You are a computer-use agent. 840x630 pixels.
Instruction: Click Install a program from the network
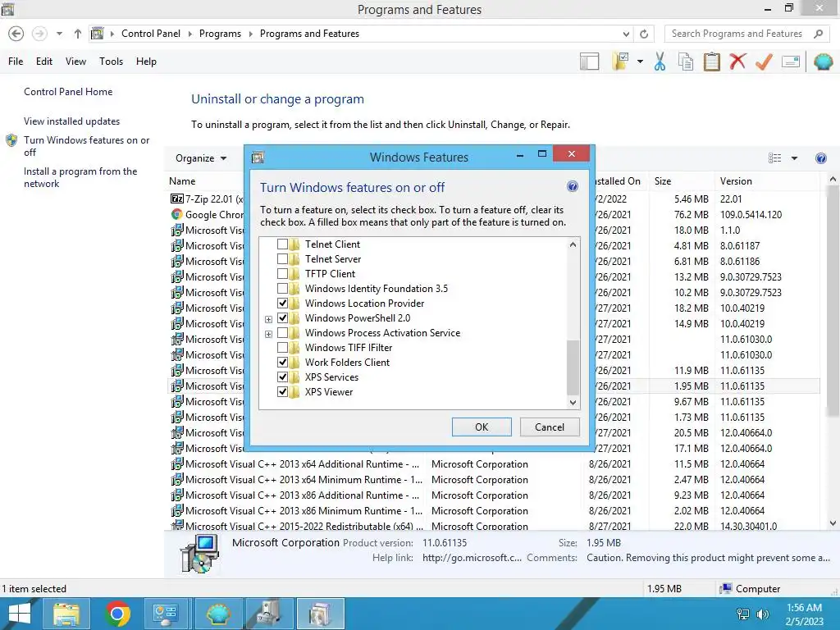tap(80, 177)
